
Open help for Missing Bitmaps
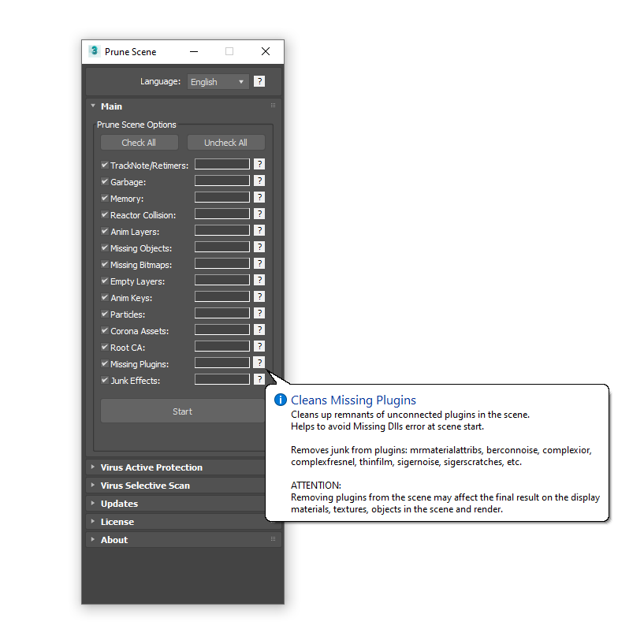259,264
